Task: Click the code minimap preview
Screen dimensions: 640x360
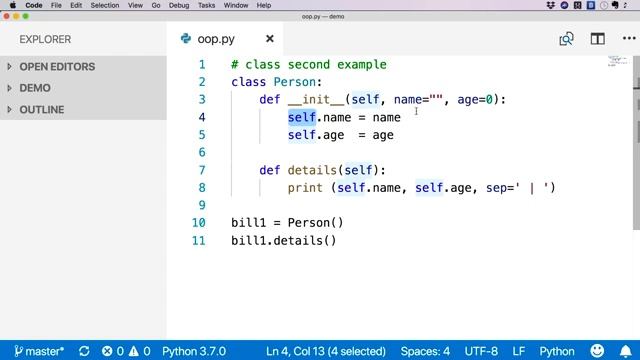Action: point(617,61)
